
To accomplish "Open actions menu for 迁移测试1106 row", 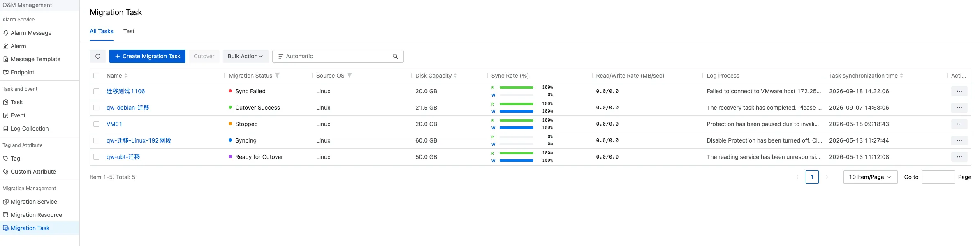I will (x=959, y=91).
